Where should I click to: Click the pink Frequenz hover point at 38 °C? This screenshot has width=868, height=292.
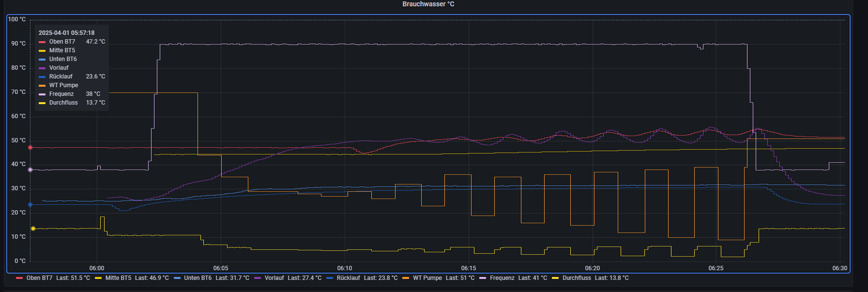[x=30, y=170]
